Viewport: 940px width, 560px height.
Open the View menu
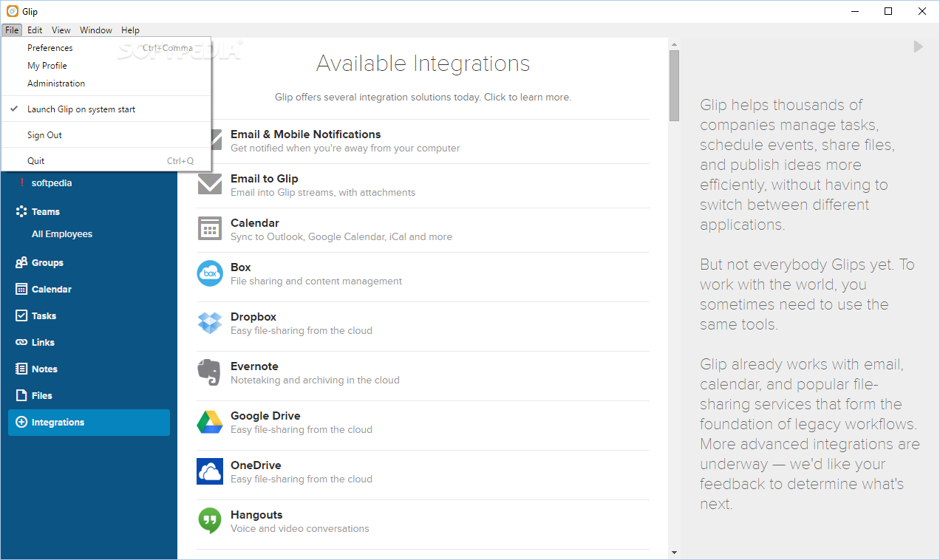coord(61,30)
